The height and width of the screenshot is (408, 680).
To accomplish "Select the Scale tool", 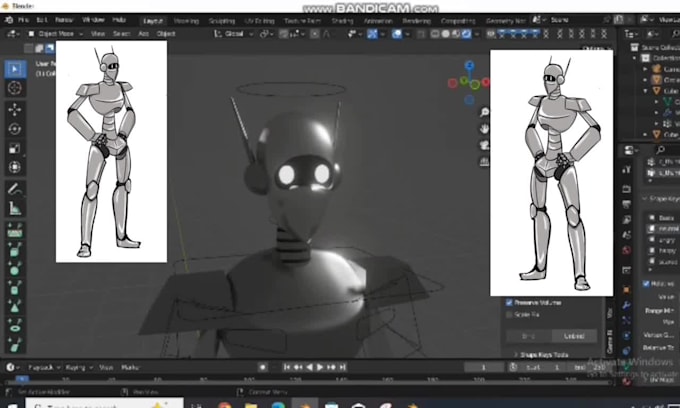I will click(15, 148).
